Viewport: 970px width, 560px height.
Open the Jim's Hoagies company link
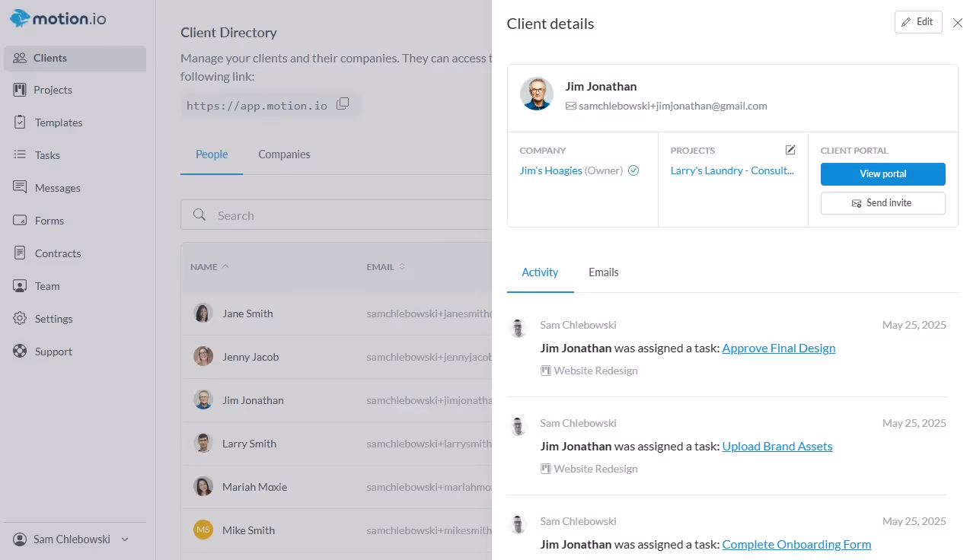point(551,171)
